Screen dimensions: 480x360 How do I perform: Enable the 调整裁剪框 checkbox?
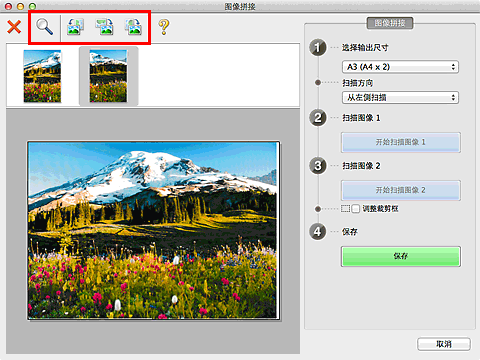pos(356,209)
